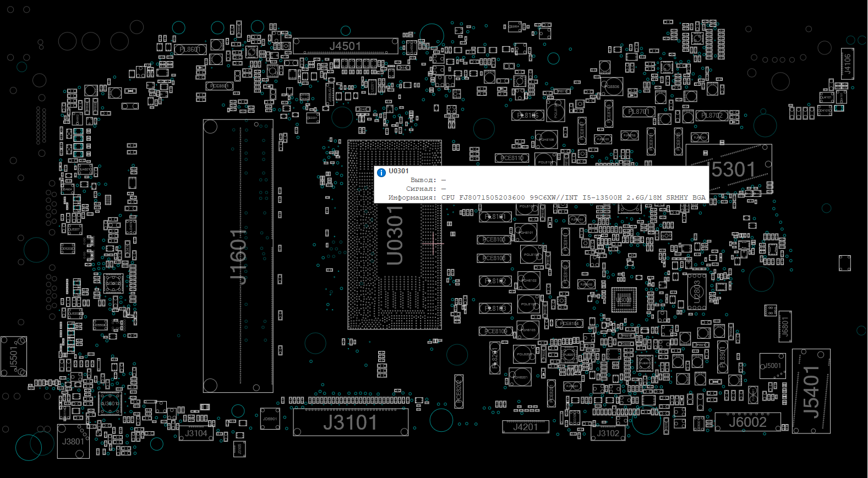Click the J5501 connector on left edge
868x478 pixels.
[x=13, y=356]
